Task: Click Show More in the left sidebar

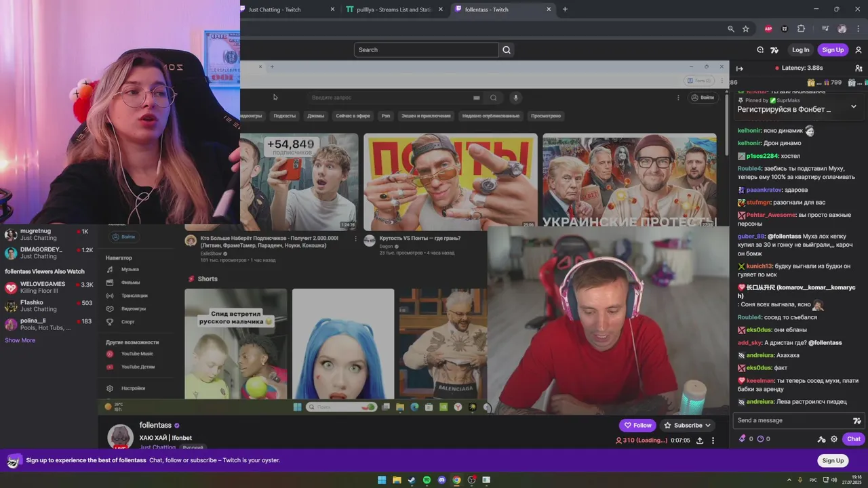Action: pyautogui.click(x=20, y=340)
